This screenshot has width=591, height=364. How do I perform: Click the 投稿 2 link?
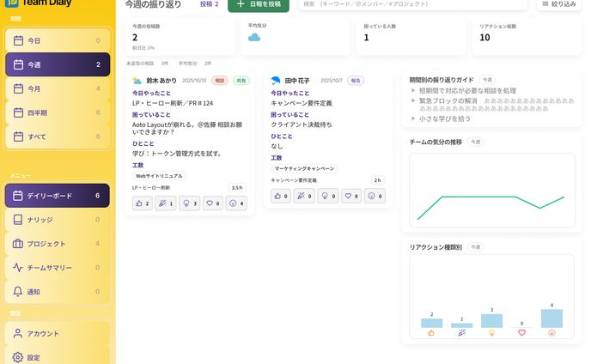[210, 4]
